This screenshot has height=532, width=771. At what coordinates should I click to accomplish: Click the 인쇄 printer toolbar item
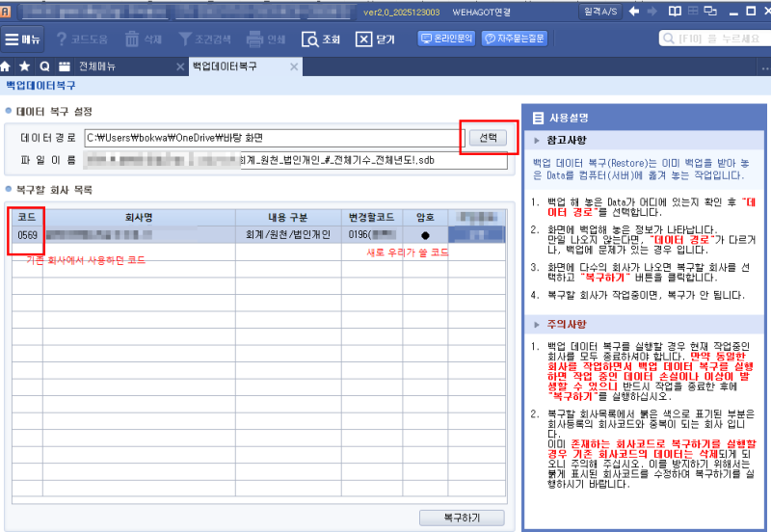pos(266,39)
